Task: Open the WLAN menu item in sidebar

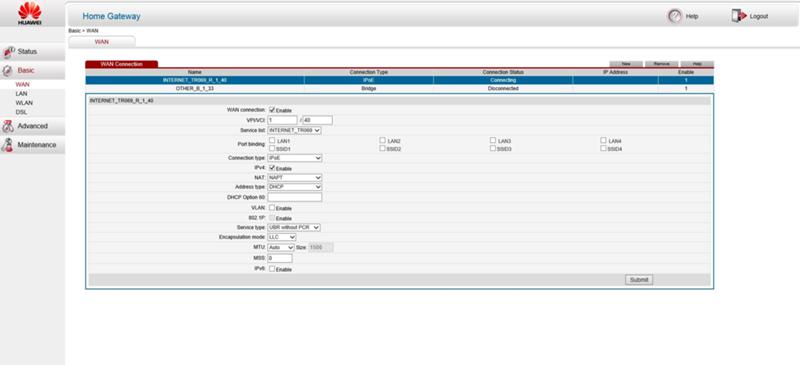Action: (x=24, y=103)
